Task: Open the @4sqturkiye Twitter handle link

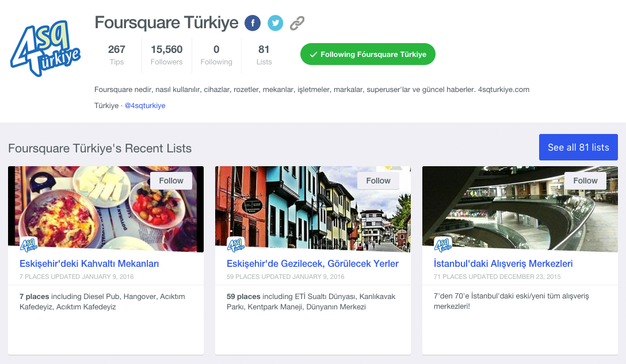Action: click(145, 105)
